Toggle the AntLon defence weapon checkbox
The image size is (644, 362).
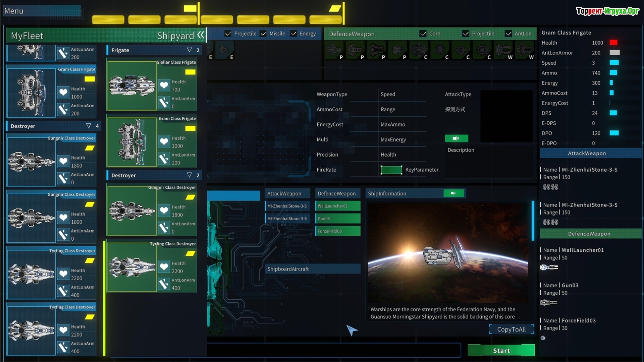[x=508, y=34]
